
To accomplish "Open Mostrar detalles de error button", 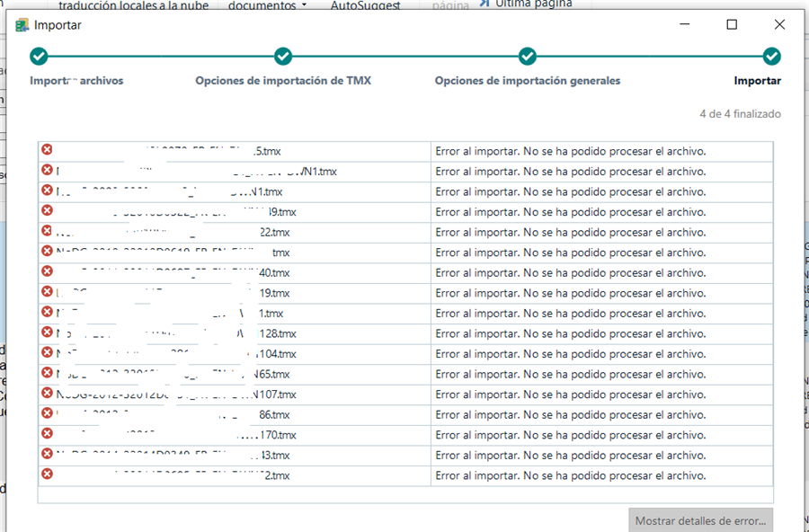I will (x=700, y=520).
